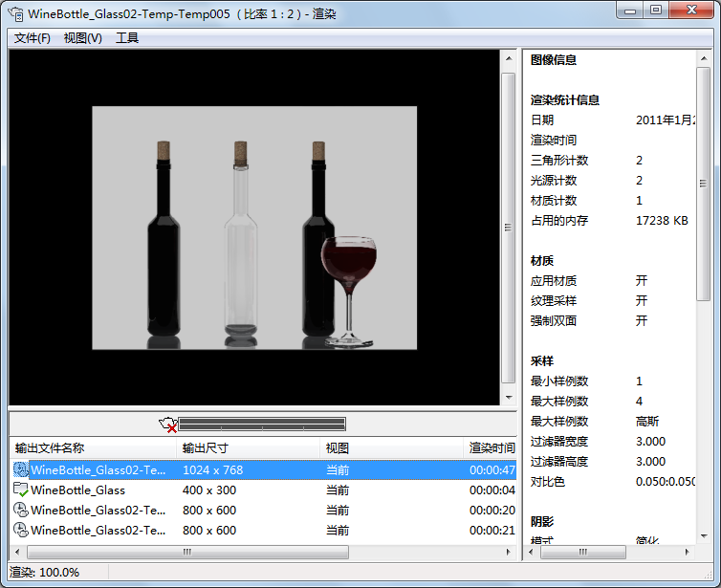Viewport: 721px width, 588px height.
Task: Click the render progress bar
Action: click(262, 425)
